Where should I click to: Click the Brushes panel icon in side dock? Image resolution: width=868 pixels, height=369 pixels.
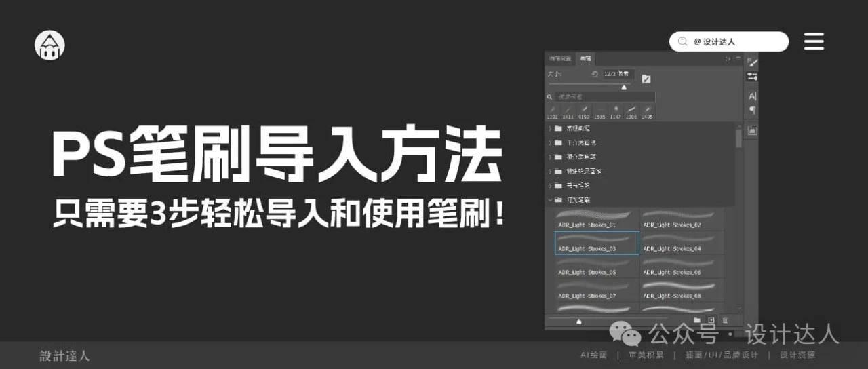pos(752,62)
